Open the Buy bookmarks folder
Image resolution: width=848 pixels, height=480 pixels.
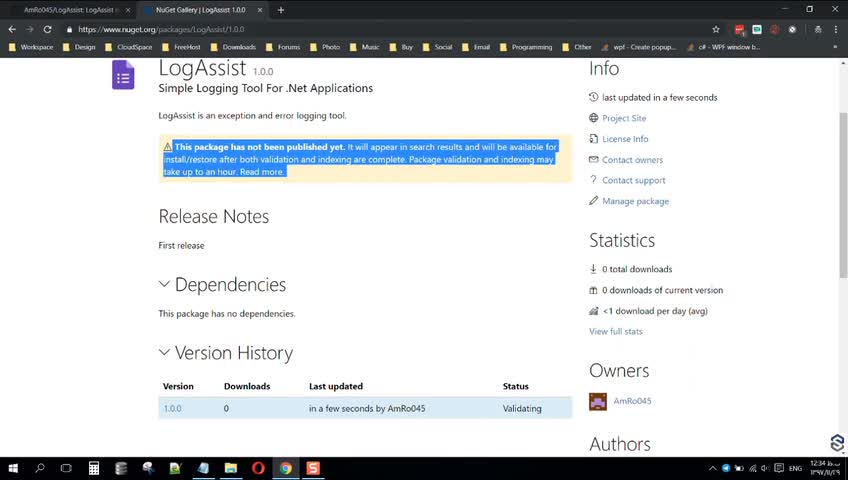coord(401,47)
